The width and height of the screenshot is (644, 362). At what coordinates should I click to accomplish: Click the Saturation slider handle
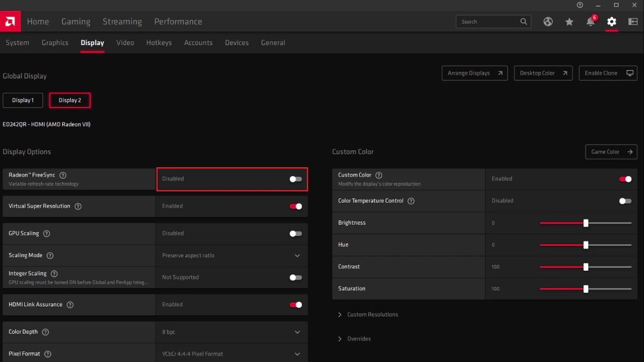(586, 289)
